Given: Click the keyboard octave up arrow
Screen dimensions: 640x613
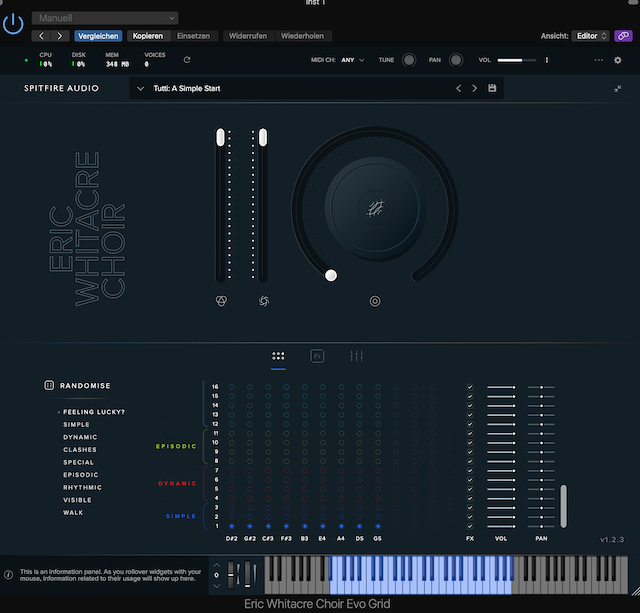Looking at the screenshot, I should click(217, 565).
